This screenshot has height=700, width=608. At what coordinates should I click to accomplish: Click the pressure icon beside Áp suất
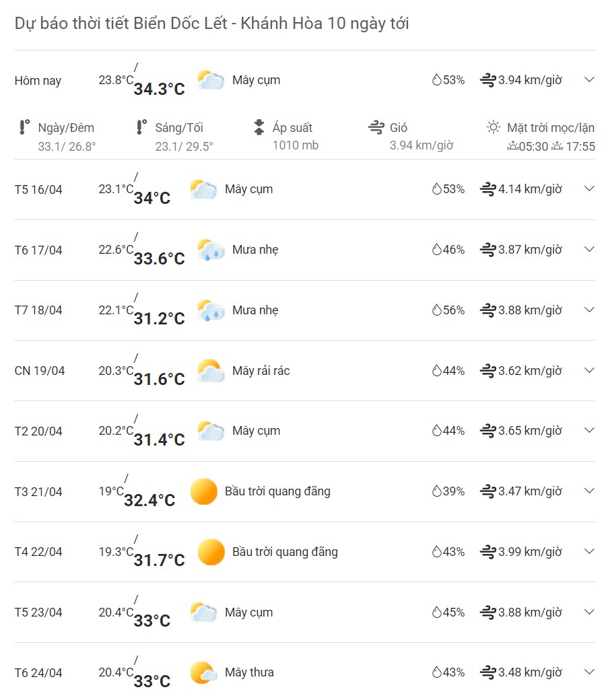(259, 128)
